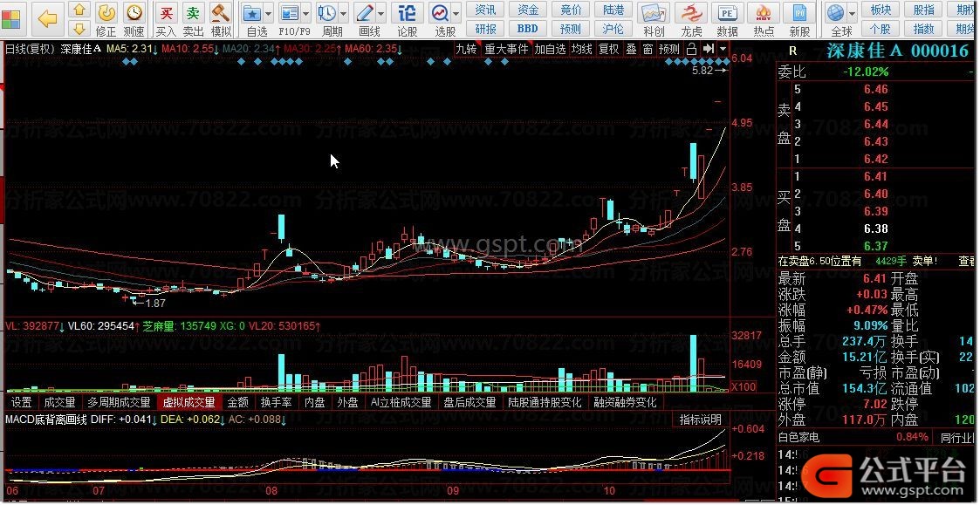
Task: Click the 加自选 add to watchlist button
Action: (550, 49)
